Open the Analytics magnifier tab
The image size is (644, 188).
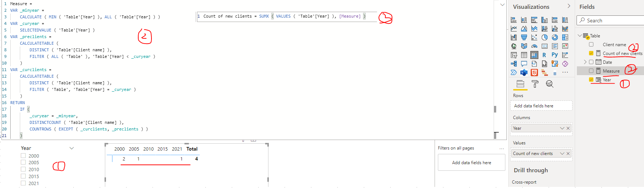(549, 84)
